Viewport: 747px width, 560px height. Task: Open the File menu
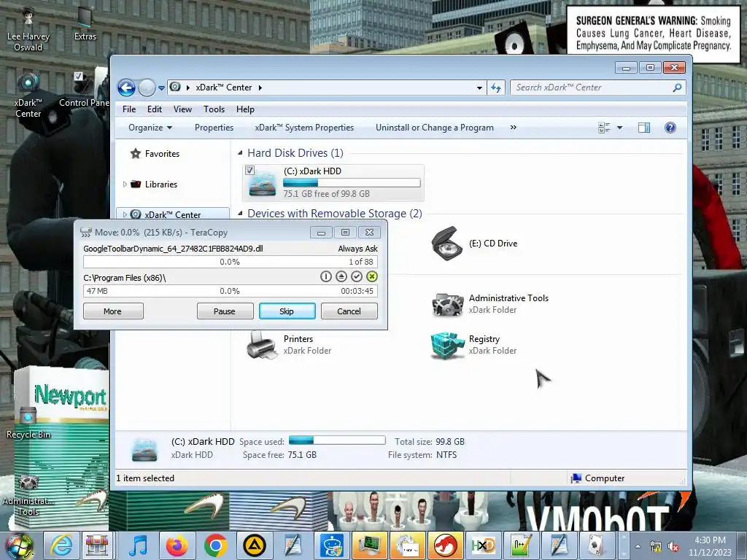pyautogui.click(x=129, y=109)
